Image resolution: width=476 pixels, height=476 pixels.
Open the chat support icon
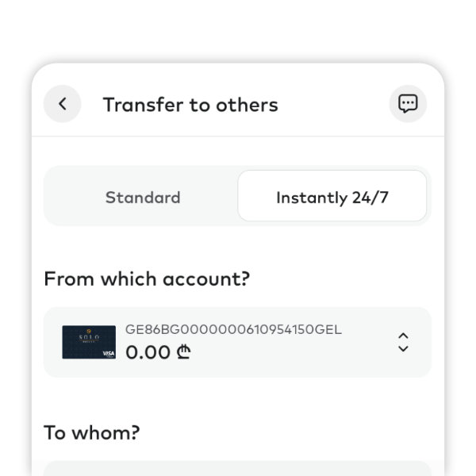click(x=408, y=104)
